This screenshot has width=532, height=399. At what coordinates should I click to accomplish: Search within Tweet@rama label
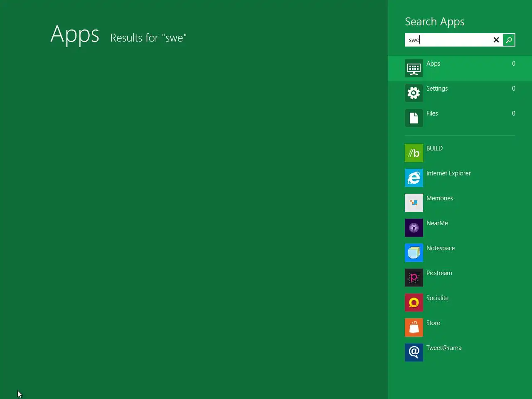coord(444,348)
